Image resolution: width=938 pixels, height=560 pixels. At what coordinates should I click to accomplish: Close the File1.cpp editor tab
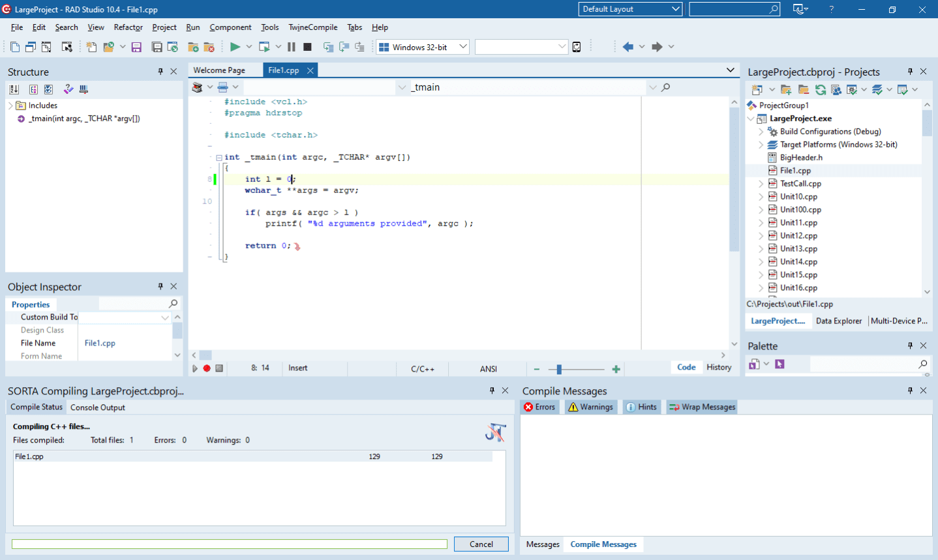tap(310, 70)
